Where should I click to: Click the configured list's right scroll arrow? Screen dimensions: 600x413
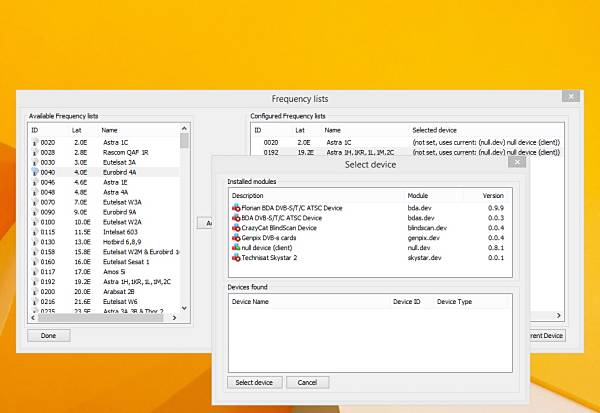(559, 315)
